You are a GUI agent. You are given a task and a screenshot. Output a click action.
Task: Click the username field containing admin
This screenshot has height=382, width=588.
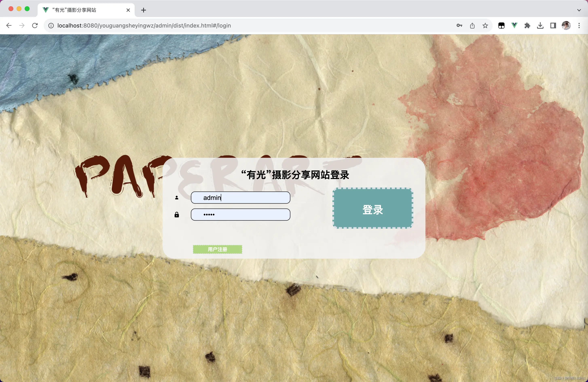point(240,197)
